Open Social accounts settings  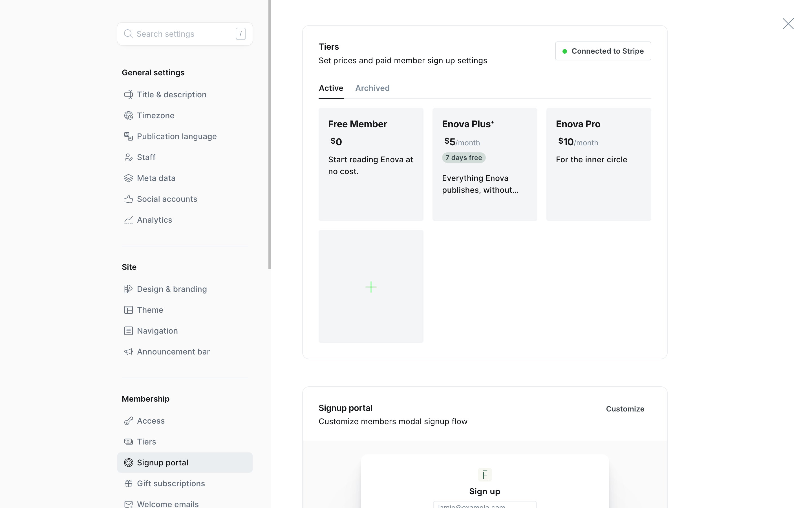(185, 199)
